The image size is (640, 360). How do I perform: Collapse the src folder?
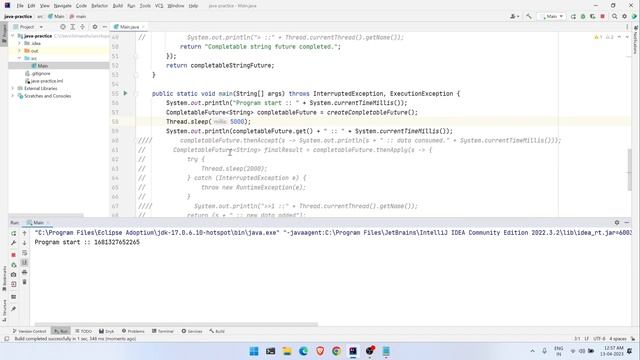click(19, 58)
